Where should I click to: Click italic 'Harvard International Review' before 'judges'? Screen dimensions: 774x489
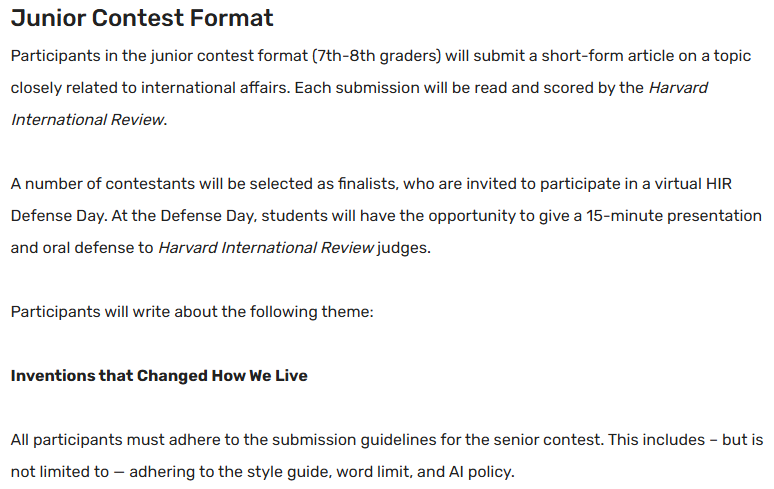tap(265, 247)
